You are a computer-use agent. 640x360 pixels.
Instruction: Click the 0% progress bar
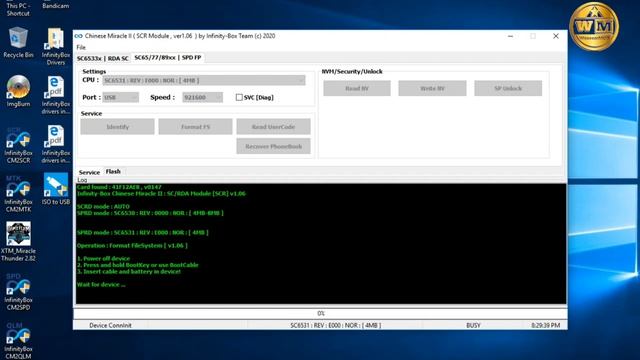point(320,313)
